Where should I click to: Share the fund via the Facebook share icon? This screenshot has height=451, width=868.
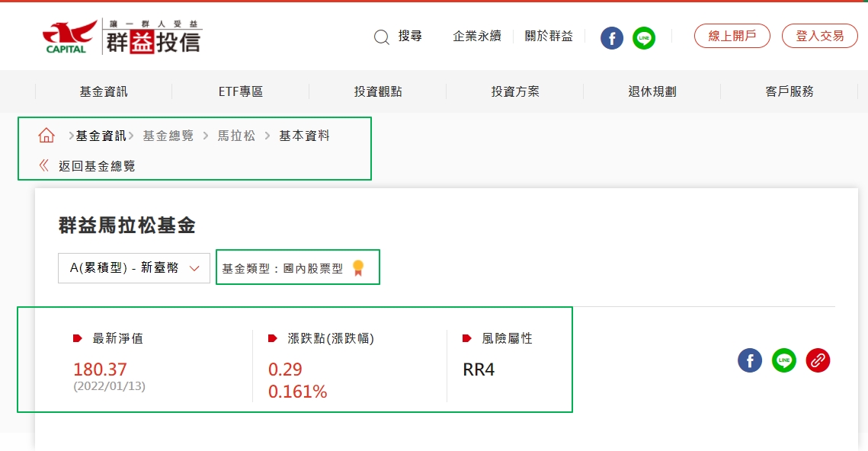[749, 360]
